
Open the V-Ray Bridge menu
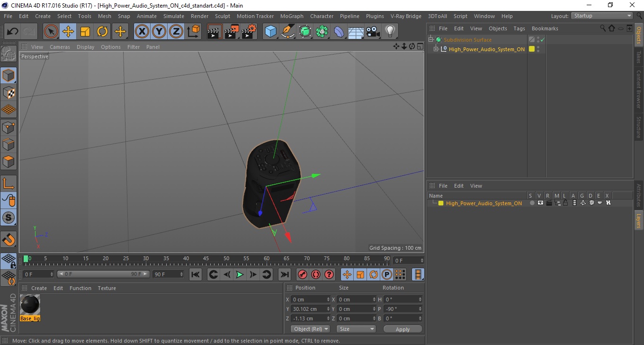click(x=406, y=16)
